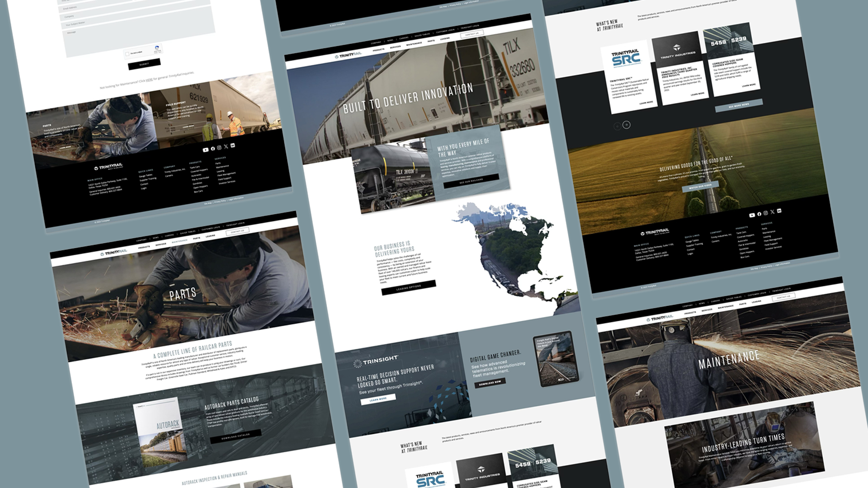Open Instagram icon in top-left page footer

(x=219, y=148)
